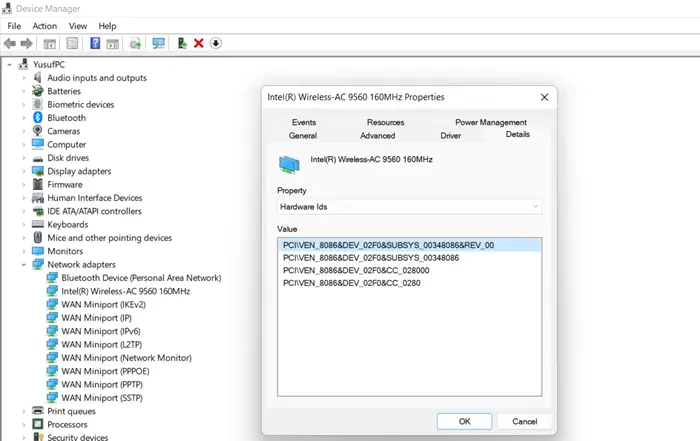Image resolution: width=700 pixels, height=441 pixels.
Task: Select Intel(R) Wireless-AC 9560 160MHz tree item
Action: coord(126,291)
